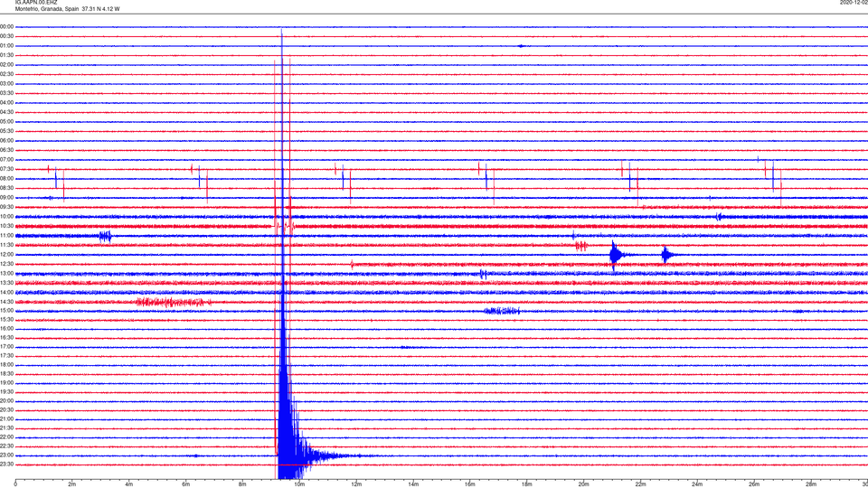
Task: Click the 23:30 time row label
Action: tap(6, 465)
